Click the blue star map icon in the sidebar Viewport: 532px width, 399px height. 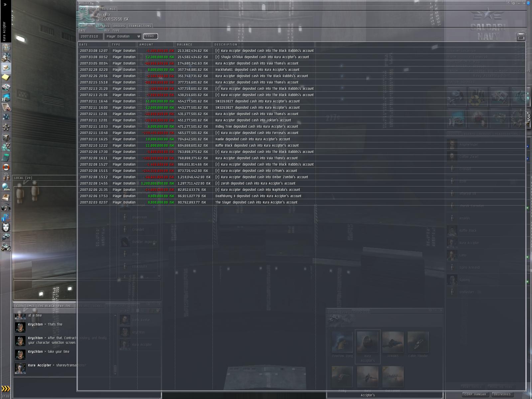point(6,117)
